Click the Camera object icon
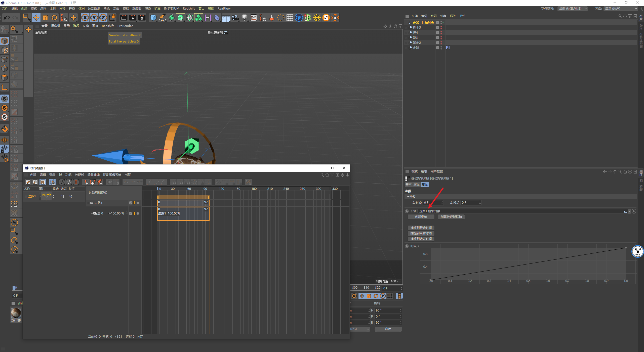 tap(235, 18)
